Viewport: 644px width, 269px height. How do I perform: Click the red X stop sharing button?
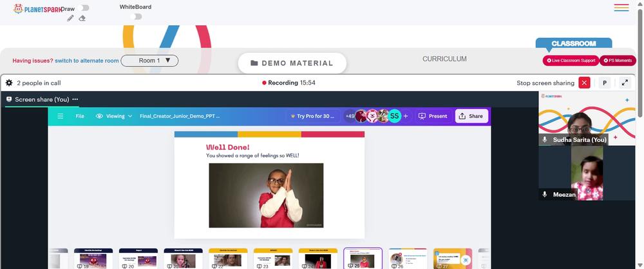tap(585, 83)
